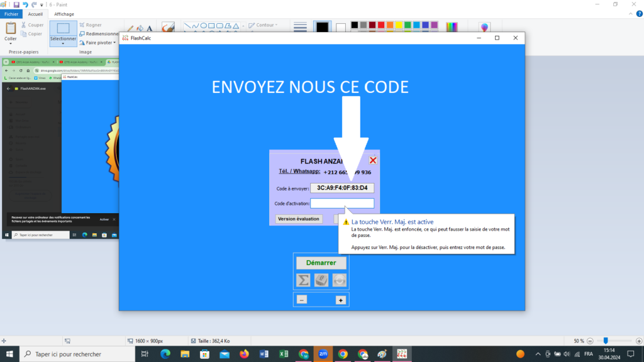
Task: Click the red X in the activation dialog
Action: 373,160
